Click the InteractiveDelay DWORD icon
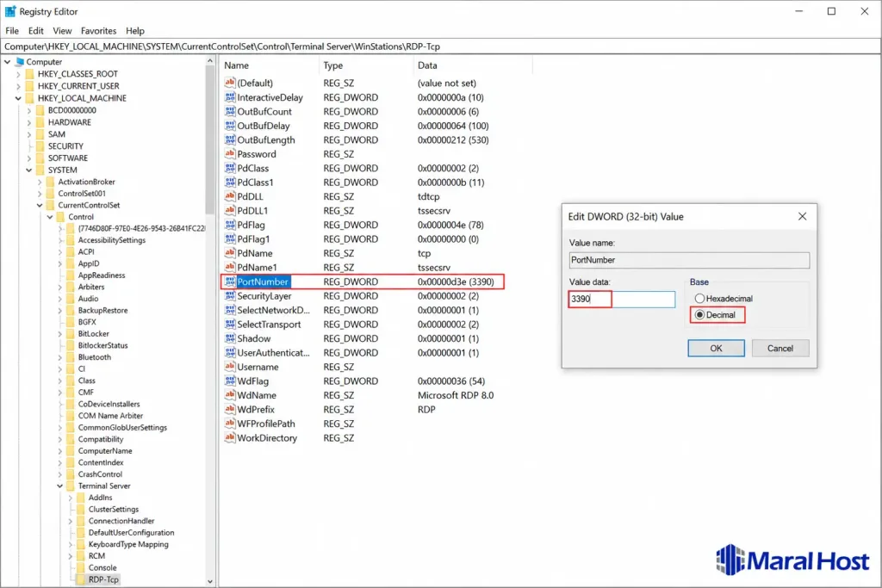 pos(229,97)
